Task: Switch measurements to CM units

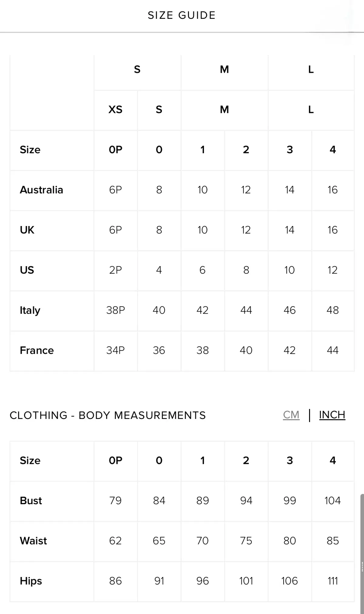Action: point(291,415)
